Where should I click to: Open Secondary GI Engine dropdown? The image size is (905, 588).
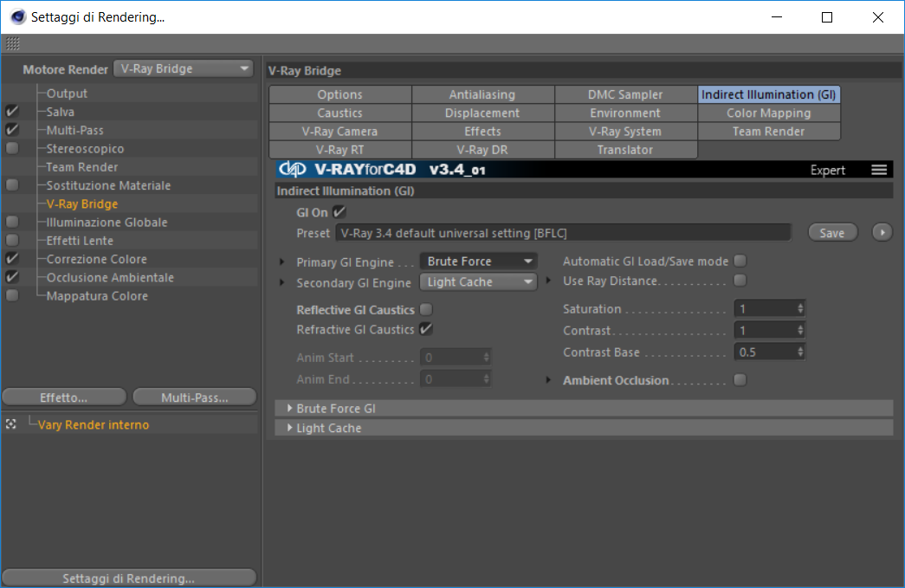tap(478, 282)
